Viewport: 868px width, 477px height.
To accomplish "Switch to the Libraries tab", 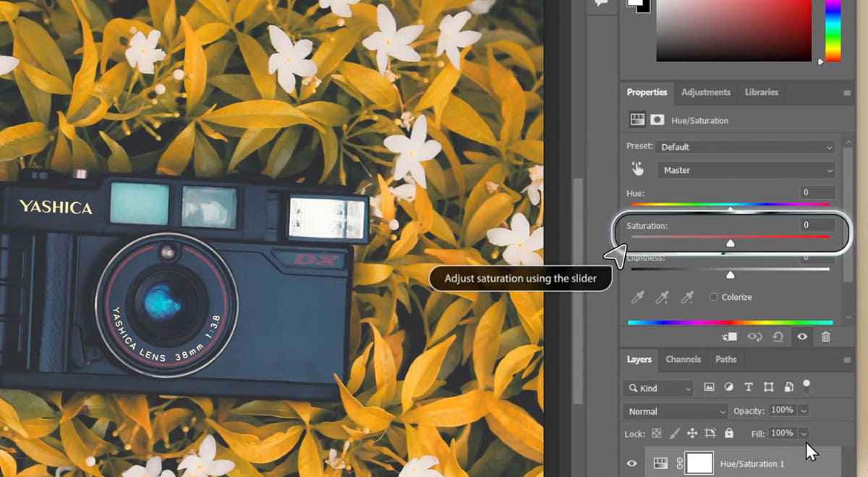I will pyautogui.click(x=762, y=92).
